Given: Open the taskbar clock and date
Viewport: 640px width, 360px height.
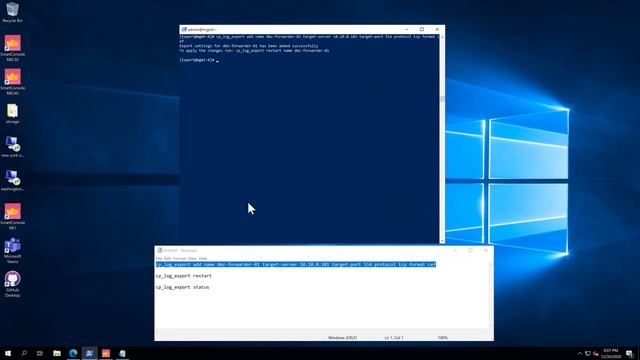Looking at the screenshot, I should tap(611, 353).
